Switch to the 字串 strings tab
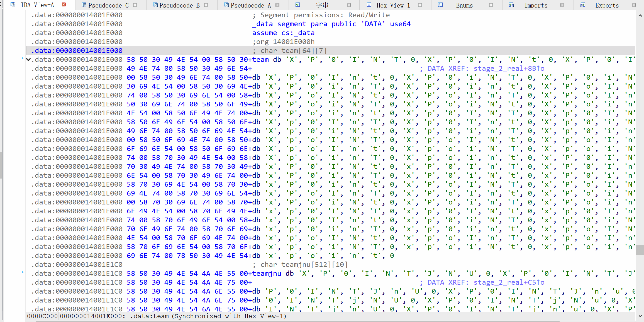The height and width of the screenshot is (322, 644). [322, 5]
